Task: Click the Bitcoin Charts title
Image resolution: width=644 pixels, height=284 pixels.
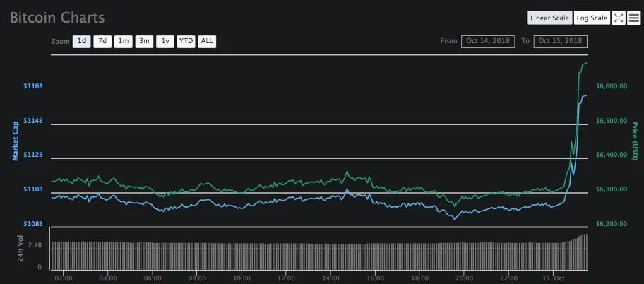Action: tap(57, 18)
